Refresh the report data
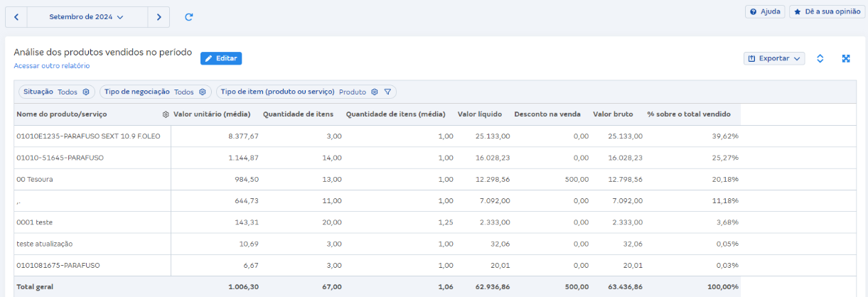The width and height of the screenshot is (868, 297). point(189,17)
